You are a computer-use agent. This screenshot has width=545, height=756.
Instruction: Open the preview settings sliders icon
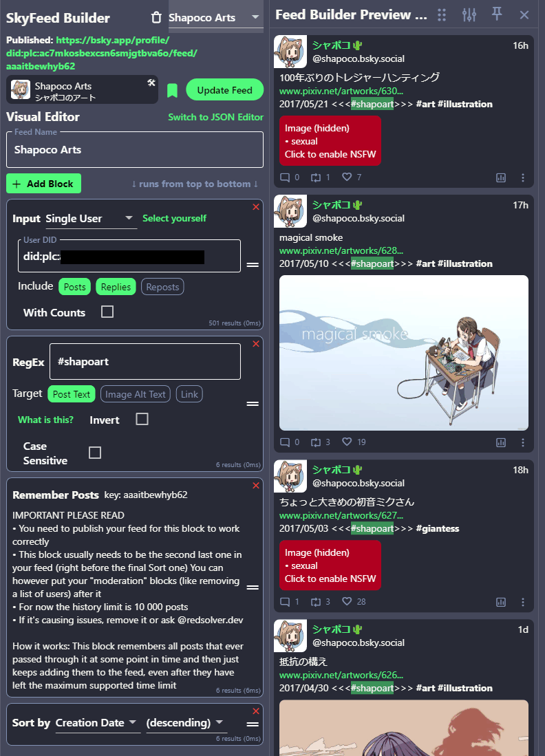pyautogui.click(x=469, y=15)
